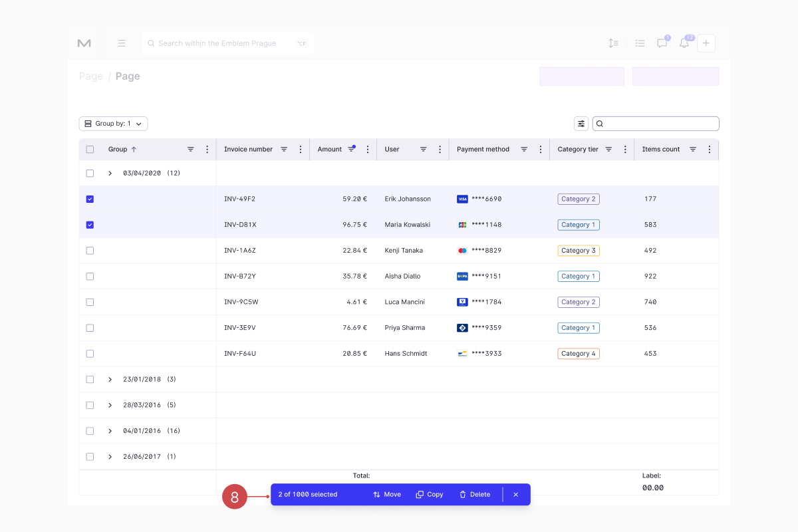Collapse the 03/04/2020 group chevron
798x532 pixels.
110,173
